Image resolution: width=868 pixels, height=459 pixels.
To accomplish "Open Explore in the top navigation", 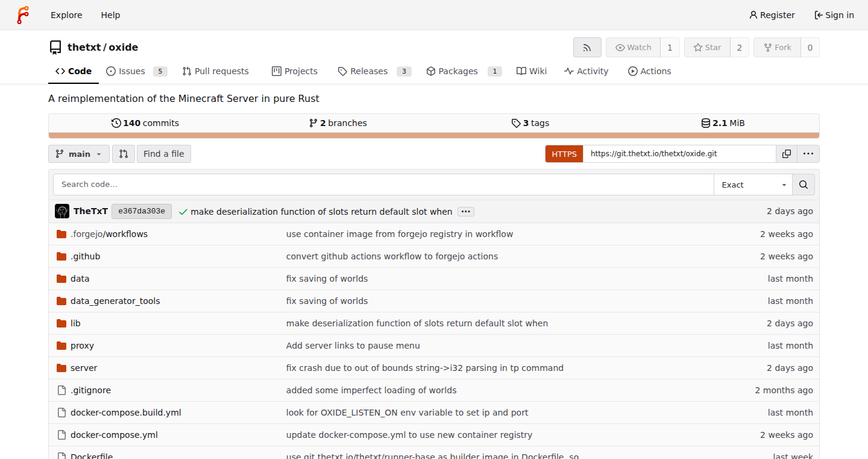I will 66,15.
